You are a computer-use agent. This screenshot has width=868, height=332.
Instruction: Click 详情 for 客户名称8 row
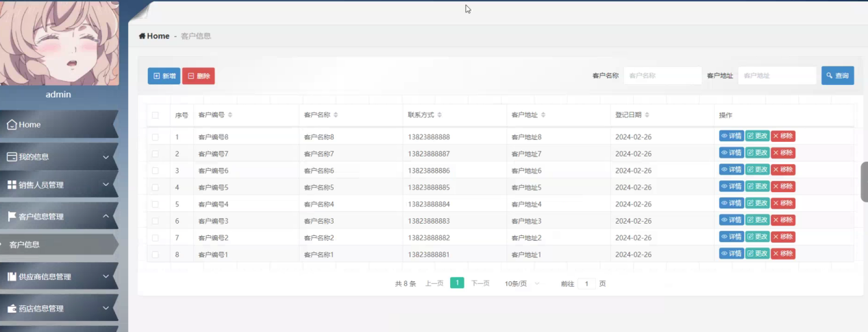731,137
